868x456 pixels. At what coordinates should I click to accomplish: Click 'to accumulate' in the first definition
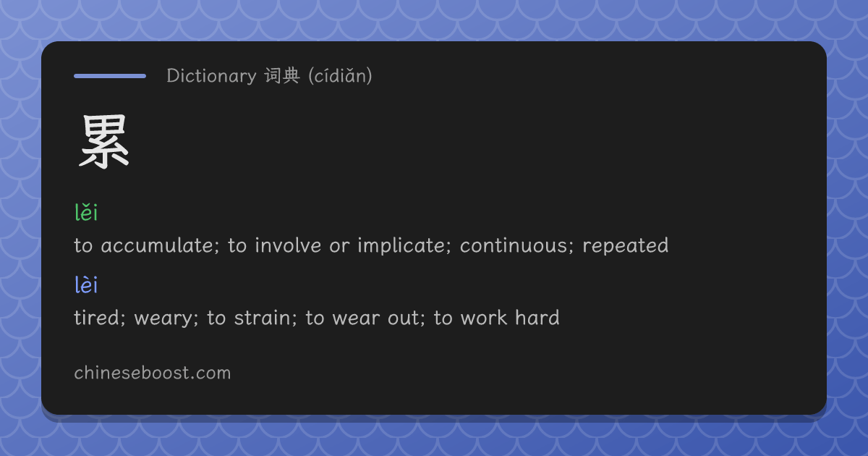(146, 245)
